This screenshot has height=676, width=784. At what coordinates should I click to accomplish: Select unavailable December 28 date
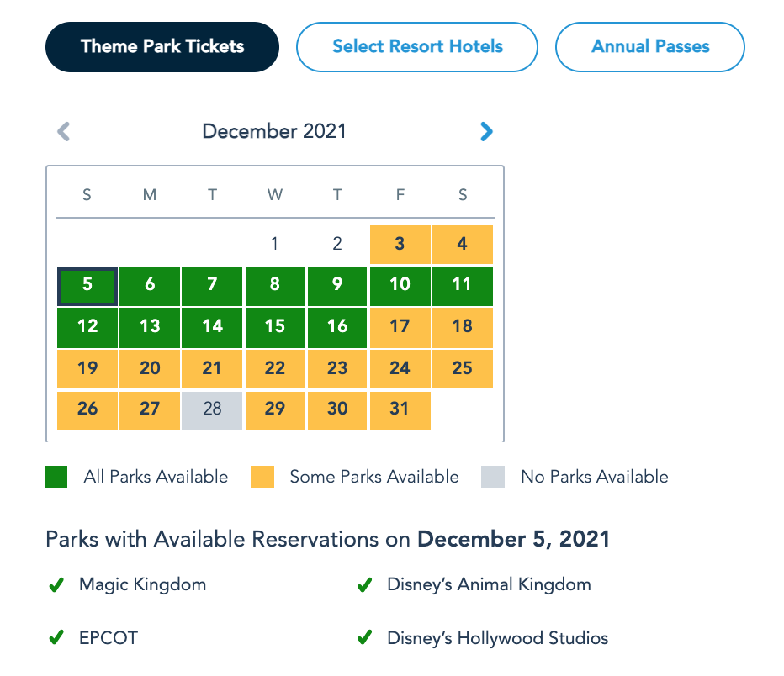tap(212, 409)
